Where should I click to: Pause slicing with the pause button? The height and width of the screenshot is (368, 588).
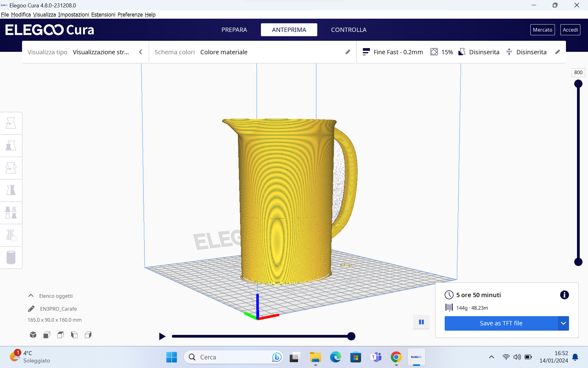pyautogui.click(x=421, y=322)
